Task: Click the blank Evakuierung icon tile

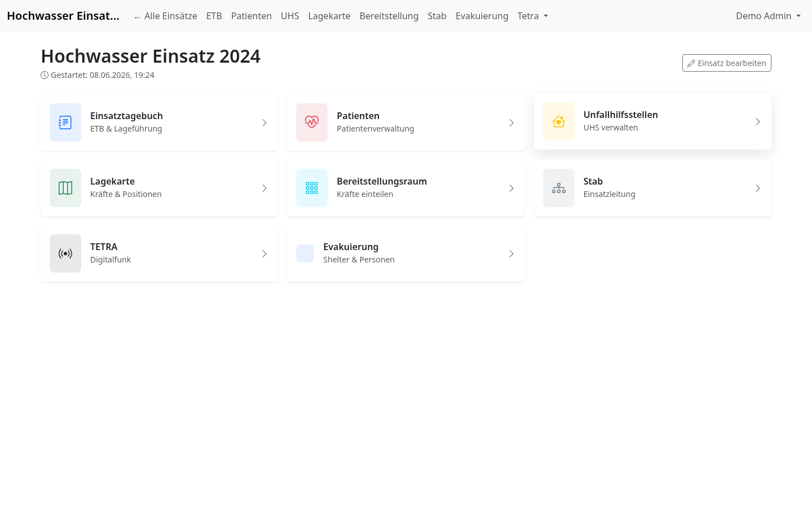Action: click(x=305, y=253)
